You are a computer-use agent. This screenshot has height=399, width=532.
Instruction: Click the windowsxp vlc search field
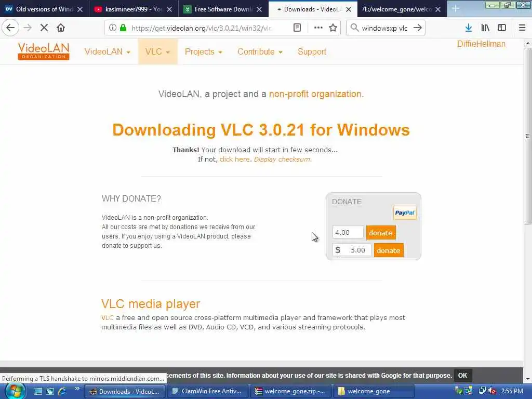click(385, 28)
